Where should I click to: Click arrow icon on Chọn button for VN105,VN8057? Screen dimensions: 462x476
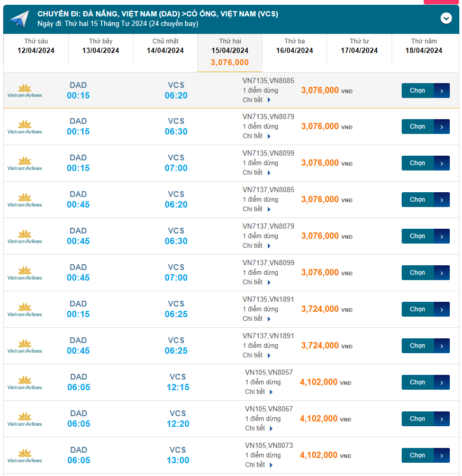pos(442,382)
